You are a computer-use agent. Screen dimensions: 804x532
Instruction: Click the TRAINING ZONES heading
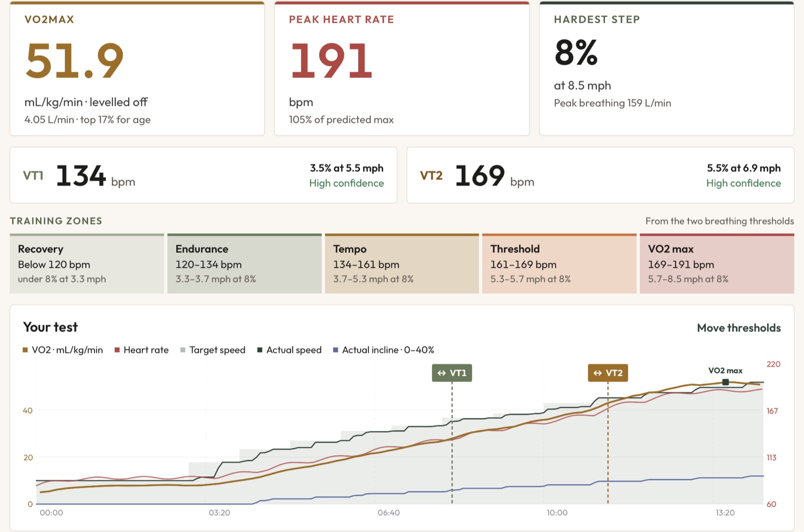click(x=56, y=221)
